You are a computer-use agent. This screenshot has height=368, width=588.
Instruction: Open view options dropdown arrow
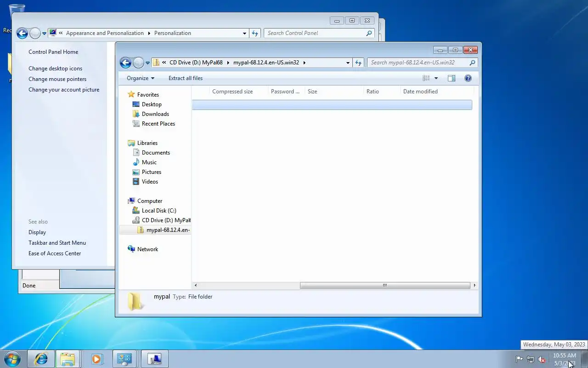[436, 78]
